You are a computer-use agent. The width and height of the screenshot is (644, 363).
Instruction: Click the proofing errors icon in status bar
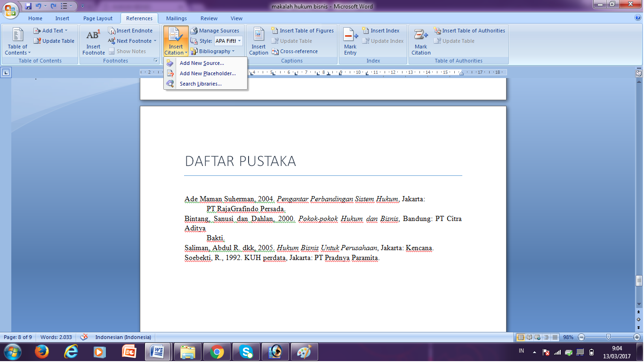tap(84, 337)
